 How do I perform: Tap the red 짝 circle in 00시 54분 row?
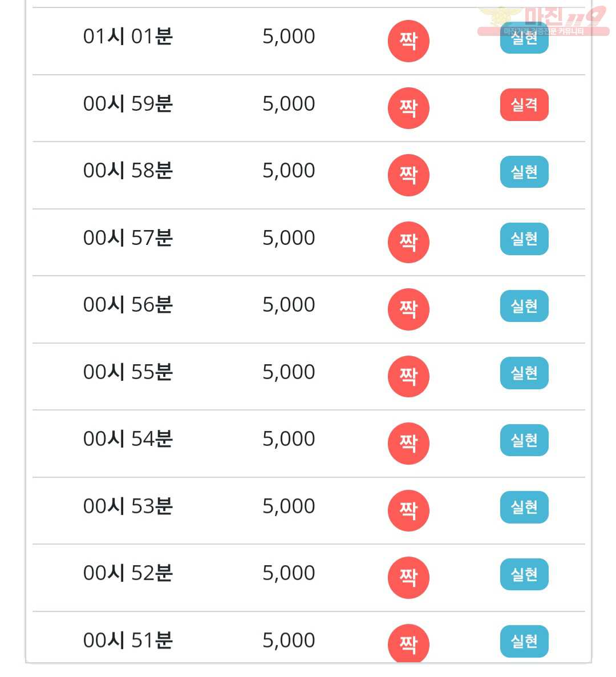click(x=408, y=444)
